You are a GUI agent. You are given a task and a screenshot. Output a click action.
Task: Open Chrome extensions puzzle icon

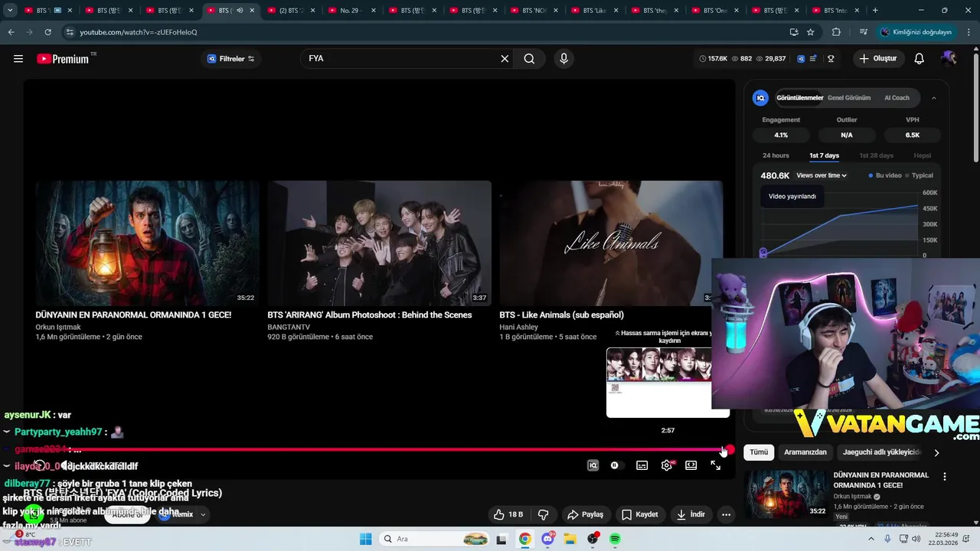point(836,32)
